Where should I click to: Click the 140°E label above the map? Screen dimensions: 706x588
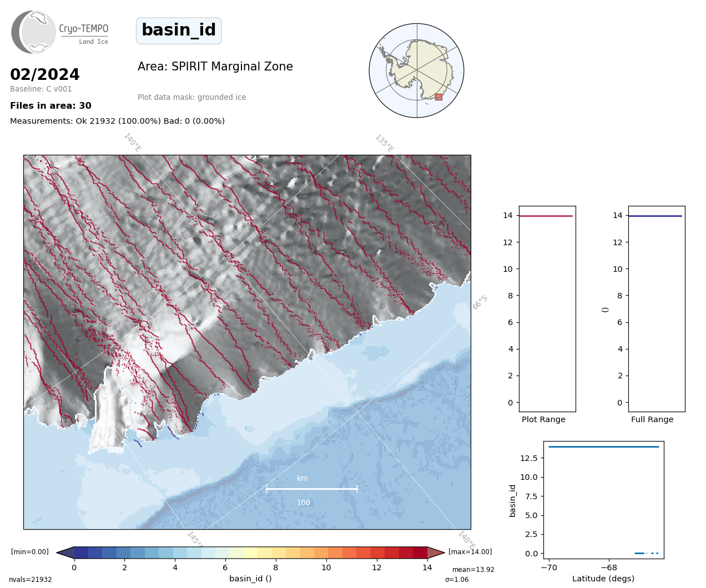[x=133, y=143]
